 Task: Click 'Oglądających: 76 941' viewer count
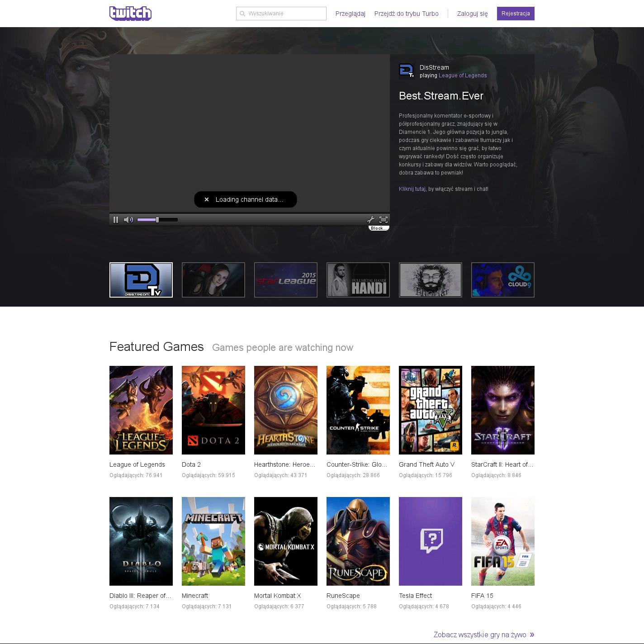pos(136,475)
